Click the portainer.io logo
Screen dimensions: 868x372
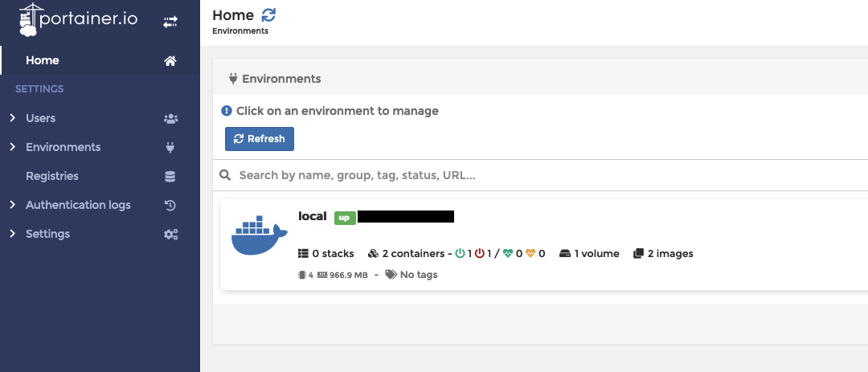[x=78, y=20]
